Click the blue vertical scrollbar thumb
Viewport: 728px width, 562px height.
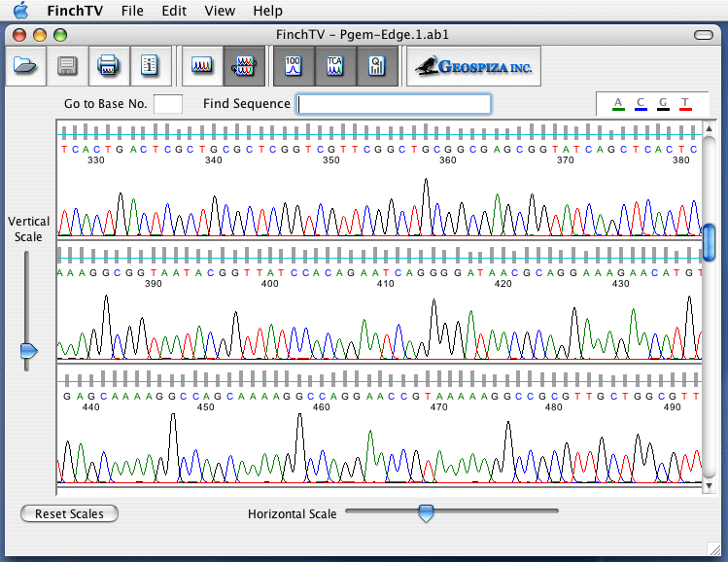pyautogui.click(x=709, y=242)
